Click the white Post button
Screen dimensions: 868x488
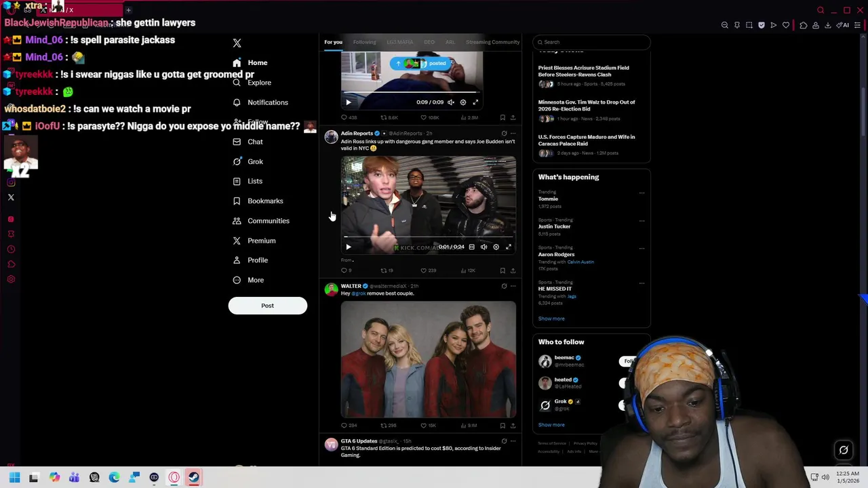point(267,306)
